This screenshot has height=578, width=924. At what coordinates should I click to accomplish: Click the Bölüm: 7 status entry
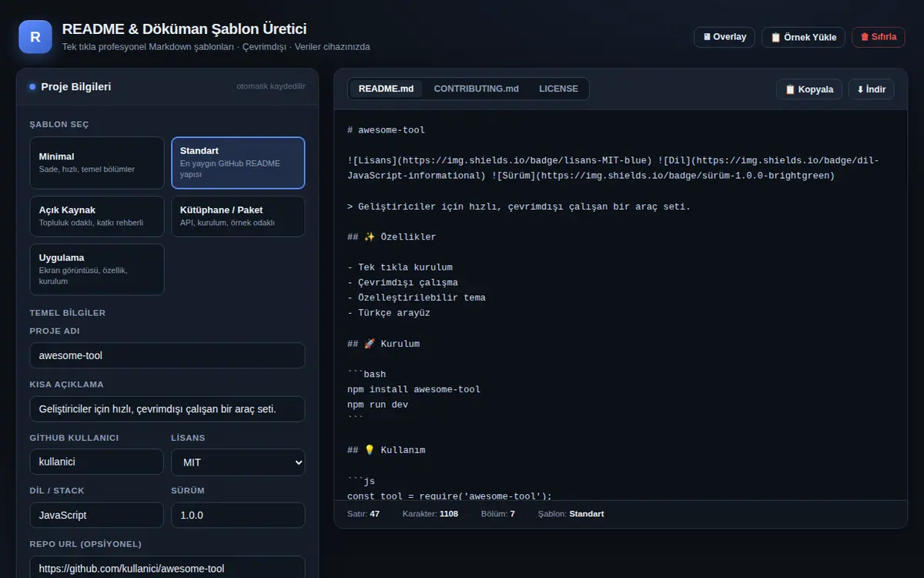tap(498, 513)
